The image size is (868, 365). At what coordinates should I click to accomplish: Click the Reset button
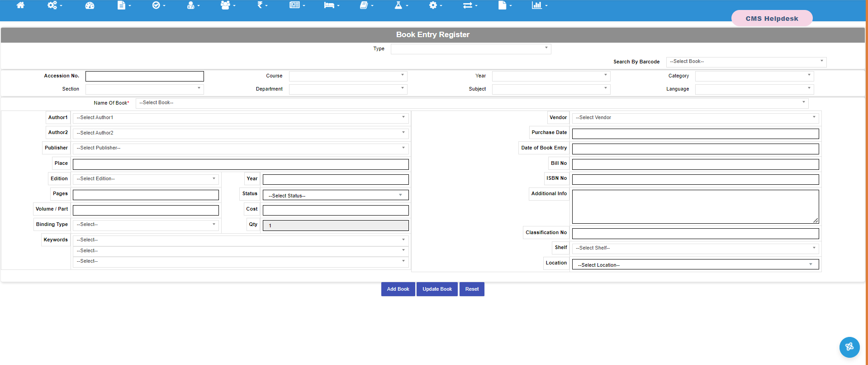(x=472, y=289)
